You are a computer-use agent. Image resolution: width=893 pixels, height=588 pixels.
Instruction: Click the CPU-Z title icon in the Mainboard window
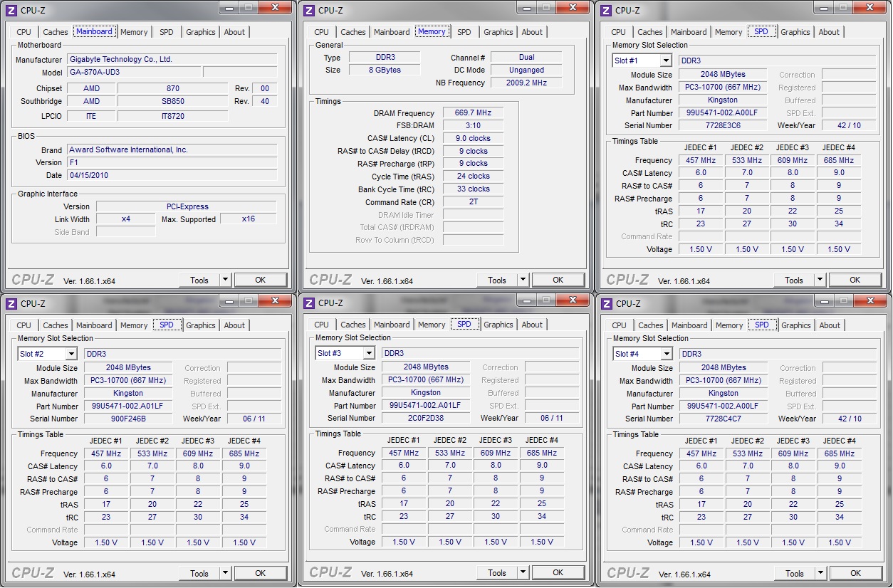click(x=11, y=10)
